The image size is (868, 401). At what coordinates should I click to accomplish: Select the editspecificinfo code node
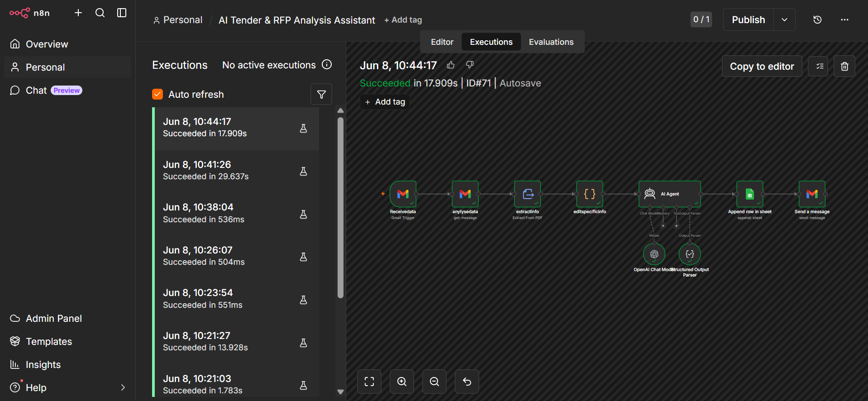(590, 194)
